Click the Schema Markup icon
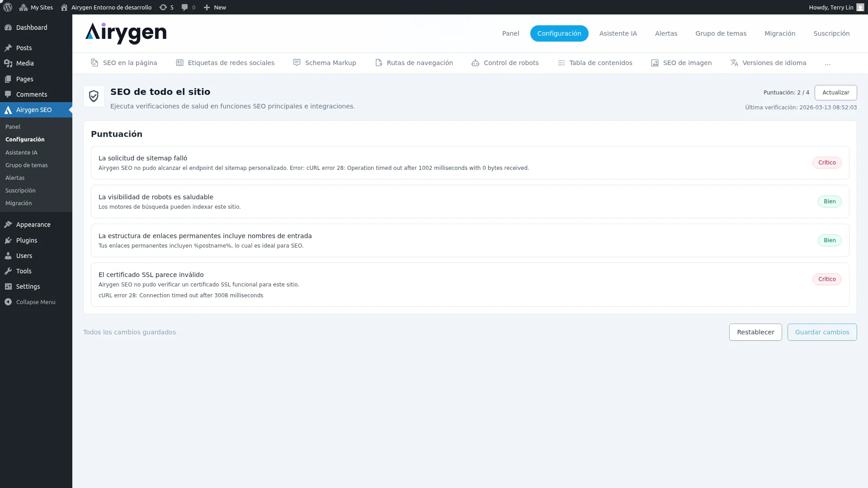This screenshot has height=488, width=868. (x=297, y=63)
